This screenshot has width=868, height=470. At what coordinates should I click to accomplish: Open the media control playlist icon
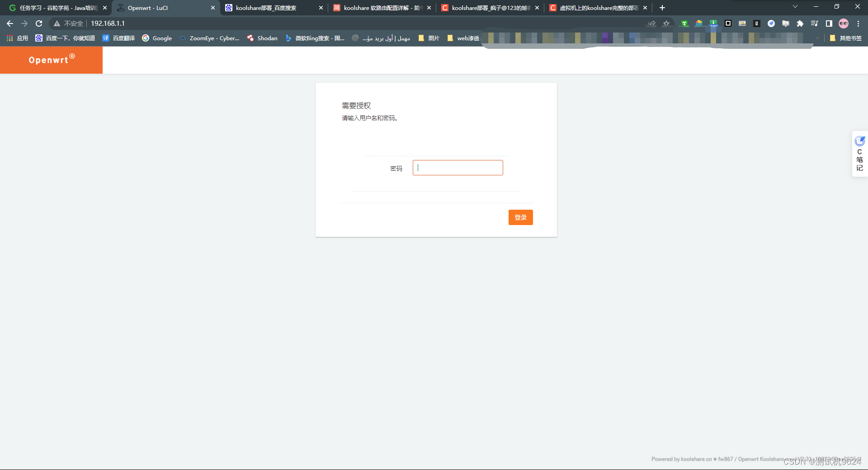click(x=815, y=23)
